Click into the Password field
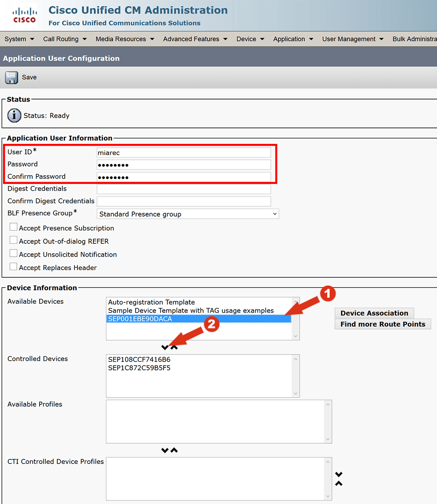 point(184,165)
